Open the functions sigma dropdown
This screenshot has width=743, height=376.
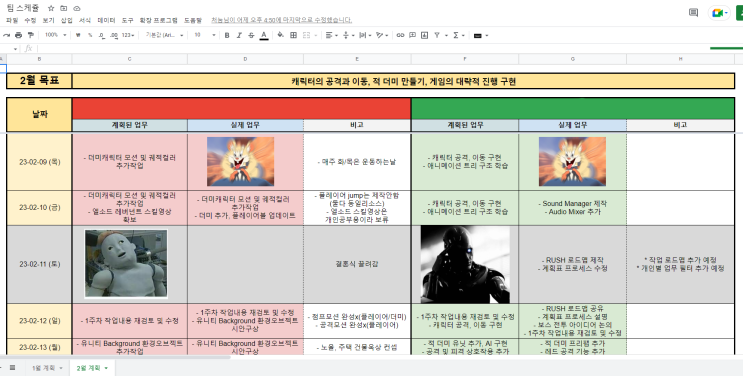[458, 35]
